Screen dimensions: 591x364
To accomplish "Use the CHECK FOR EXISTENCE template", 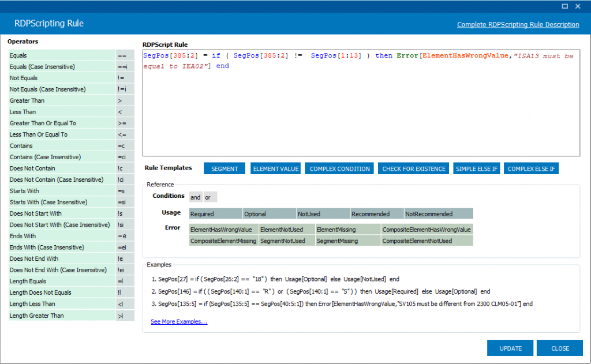I will pos(413,168).
